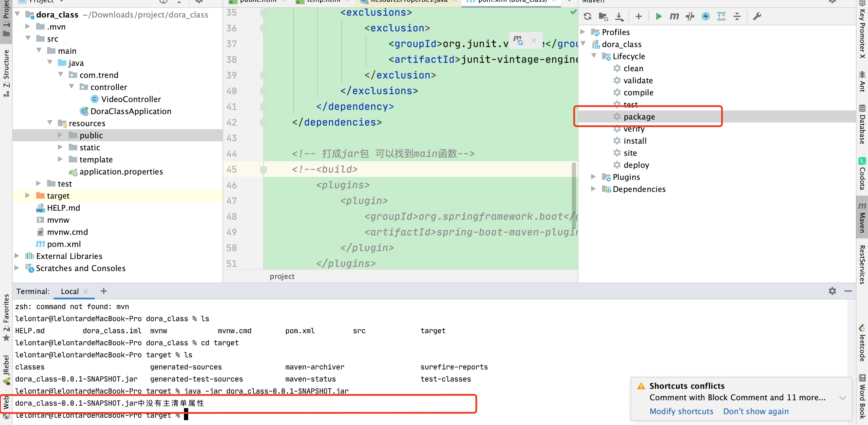Toggle Show Dependencies diagram icon
The width and height of the screenshot is (868, 425).
[x=721, y=16]
